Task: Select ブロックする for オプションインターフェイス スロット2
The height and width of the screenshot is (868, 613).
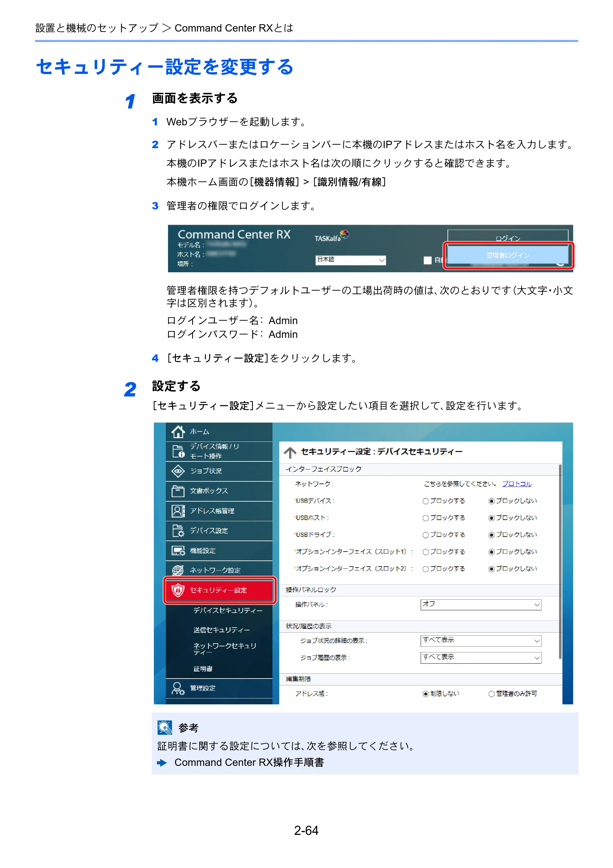Action: click(425, 569)
